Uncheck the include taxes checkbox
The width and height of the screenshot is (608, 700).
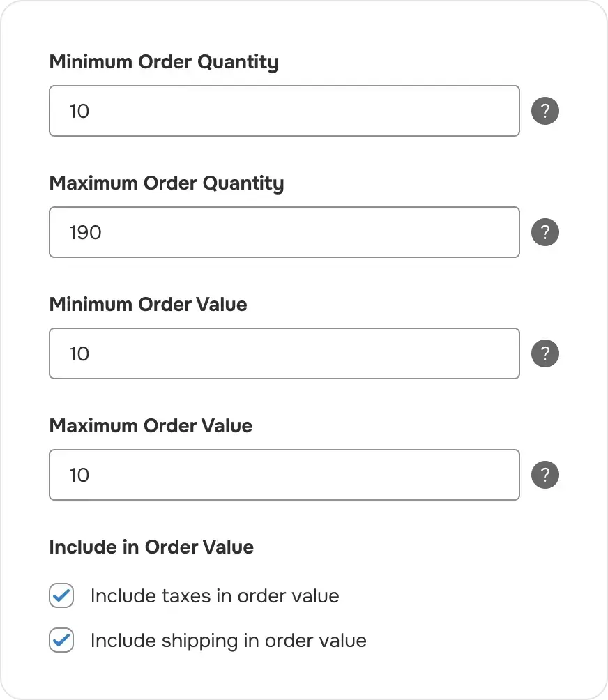pos(61,596)
